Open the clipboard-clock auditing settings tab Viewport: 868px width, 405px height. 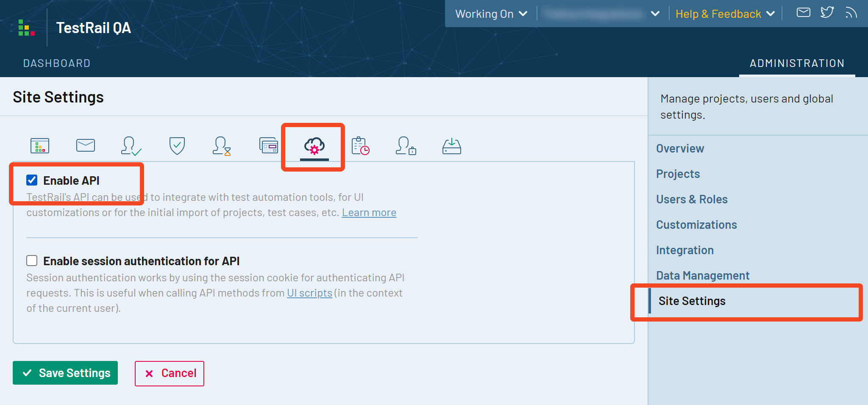pyautogui.click(x=360, y=146)
